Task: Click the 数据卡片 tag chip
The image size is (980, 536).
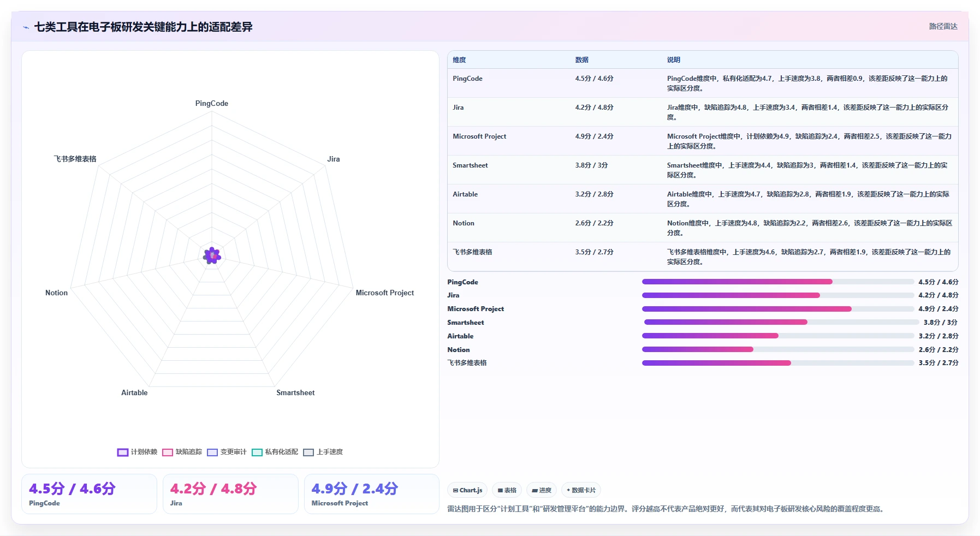Action: (581, 490)
